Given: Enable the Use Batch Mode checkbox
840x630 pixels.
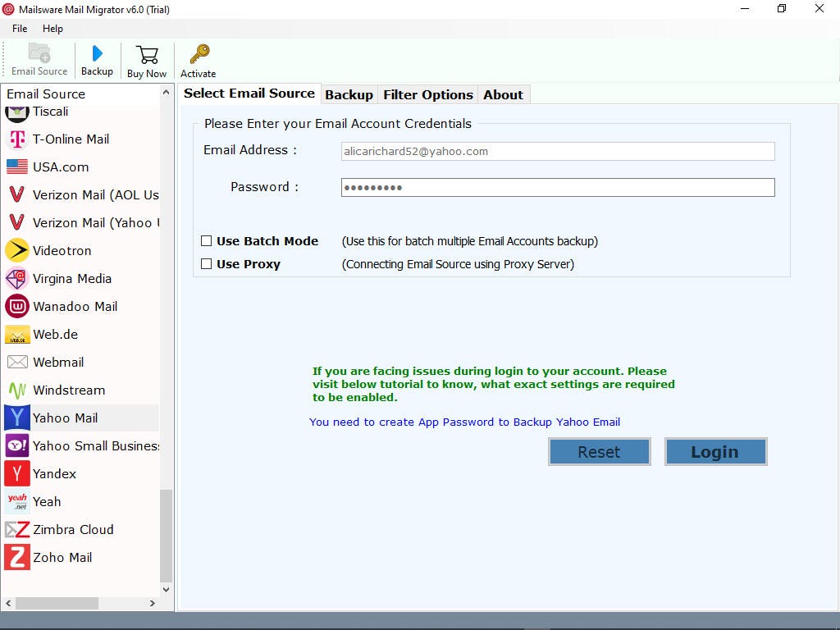Looking at the screenshot, I should [206, 241].
